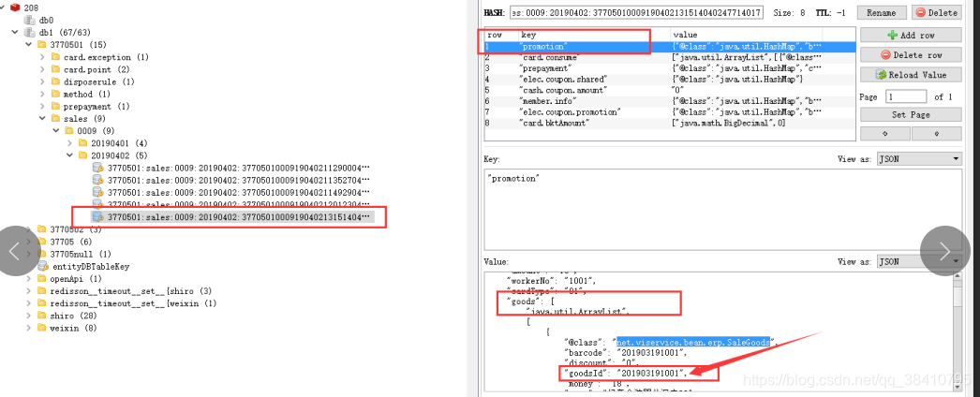Click the method folder icon
This screenshot has height=397, width=980.
[55, 95]
